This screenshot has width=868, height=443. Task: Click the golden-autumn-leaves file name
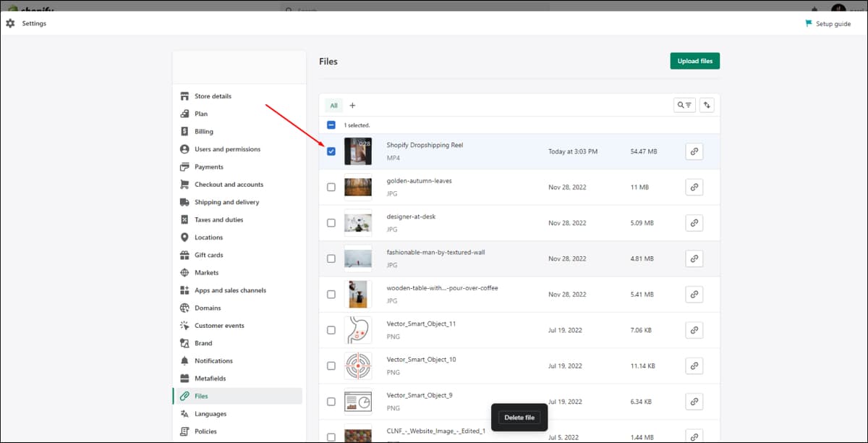tap(419, 181)
